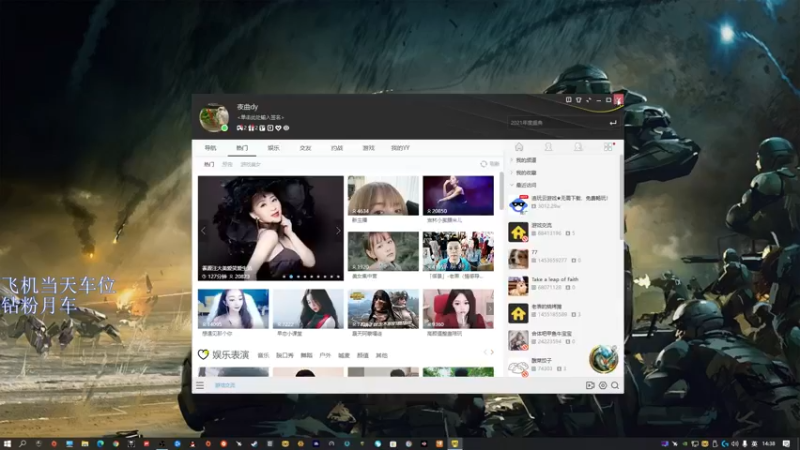Open the home icon tab in right panel
Image resolution: width=800 pixels, height=450 pixels.
[519, 147]
